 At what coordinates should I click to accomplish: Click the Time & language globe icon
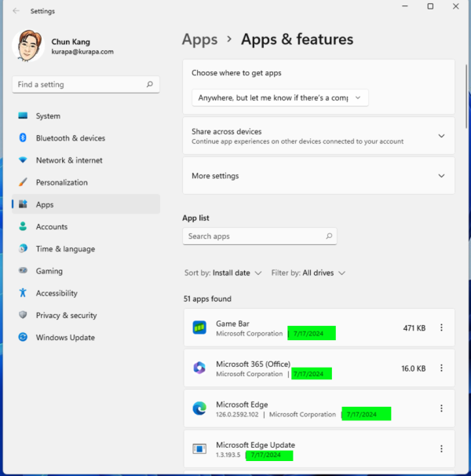tap(23, 248)
